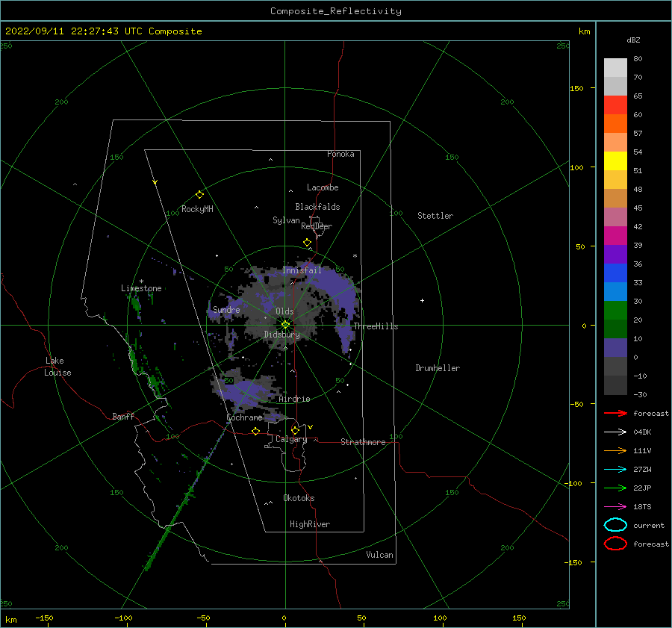Click the RockyMH label
672x628 pixels.
click(x=197, y=209)
